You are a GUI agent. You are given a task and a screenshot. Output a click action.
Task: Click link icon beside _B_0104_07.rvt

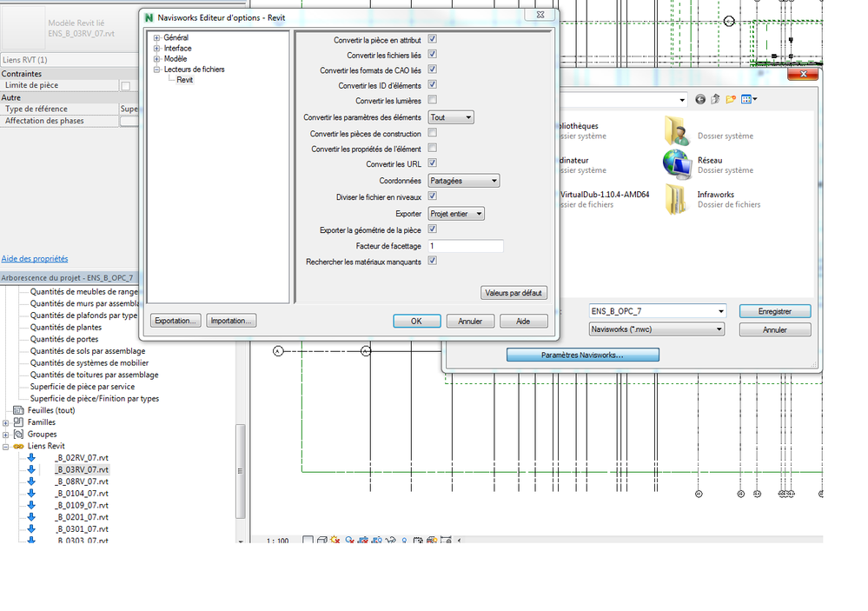(31, 493)
